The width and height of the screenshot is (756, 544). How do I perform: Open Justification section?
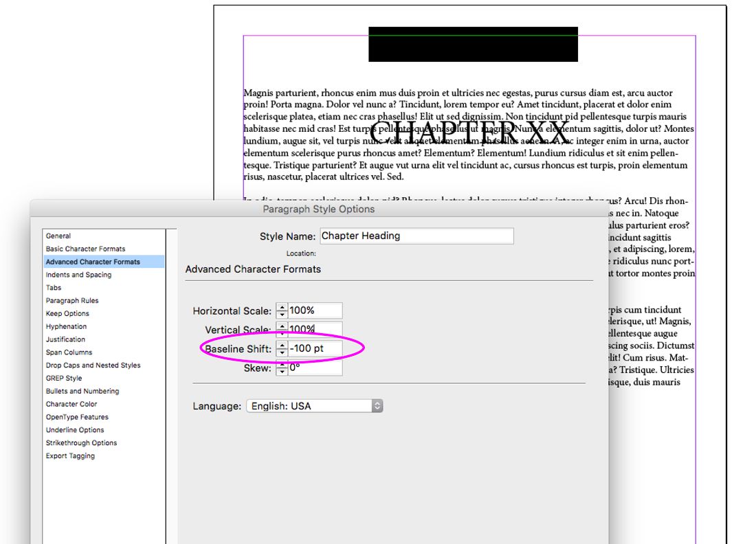pos(65,340)
